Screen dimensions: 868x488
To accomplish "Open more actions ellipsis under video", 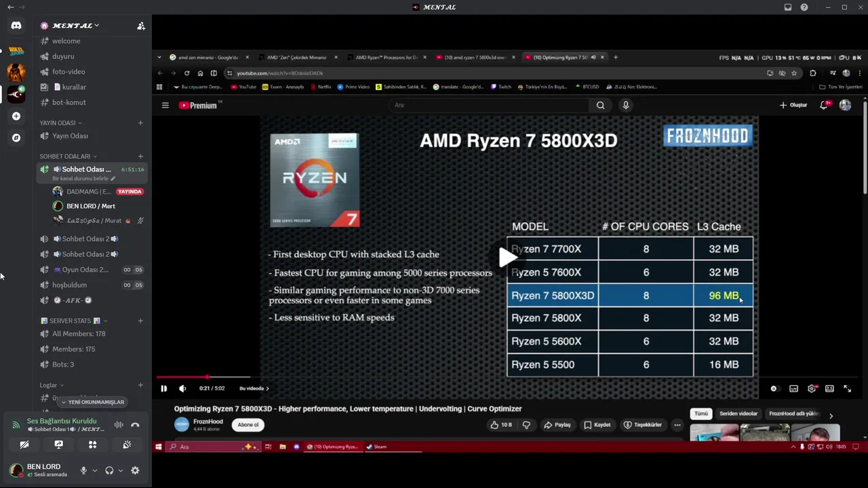I will tap(677, 425).
